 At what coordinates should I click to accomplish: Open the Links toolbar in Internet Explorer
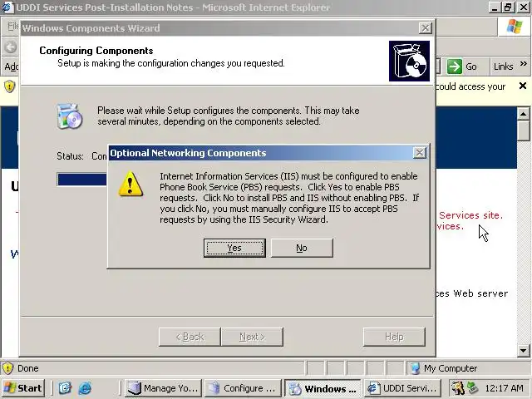coord(503,66)
